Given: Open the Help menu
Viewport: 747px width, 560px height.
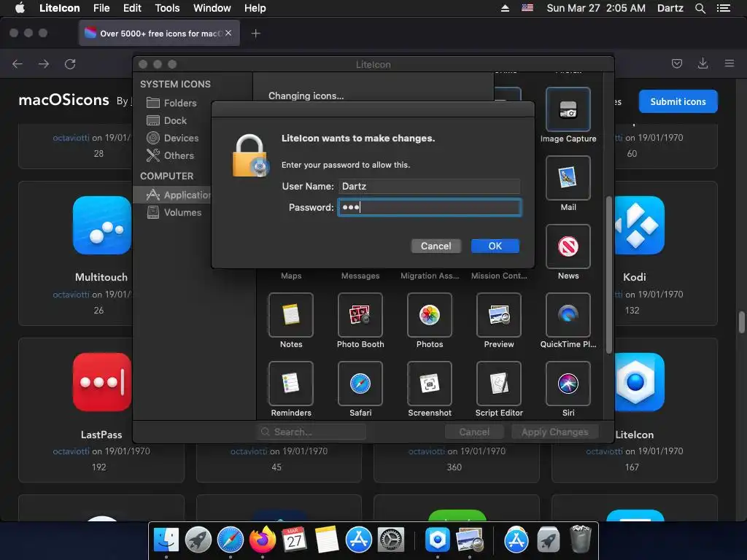Looking at the screenshot, I should 255,8.
